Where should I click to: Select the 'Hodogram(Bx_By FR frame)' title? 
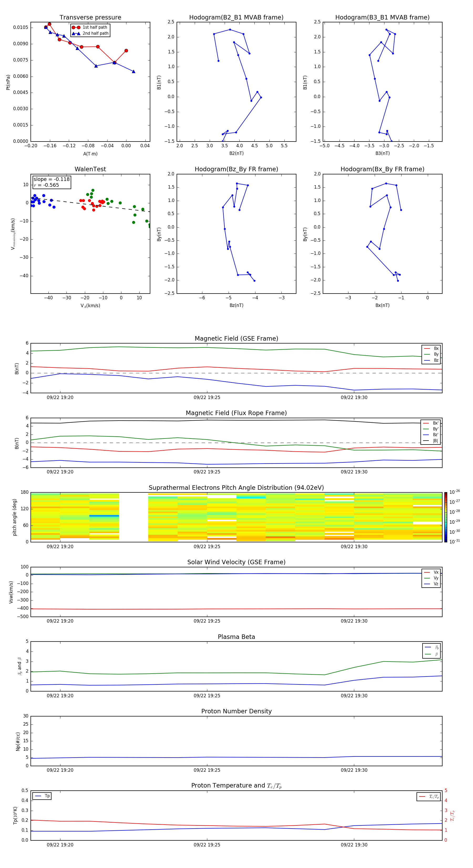382,169
